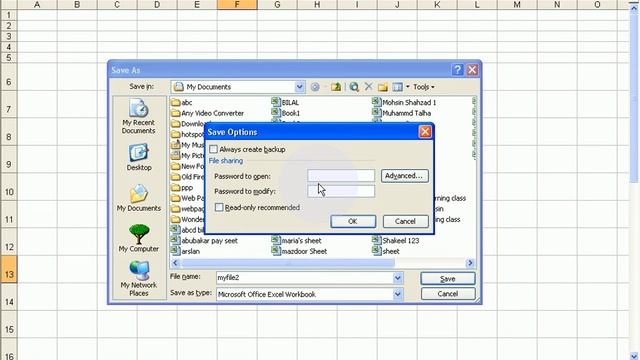Viewport: 640px width, 360px height.
Task: Expand the File name dropdown arrow
Action: [398, 278]
